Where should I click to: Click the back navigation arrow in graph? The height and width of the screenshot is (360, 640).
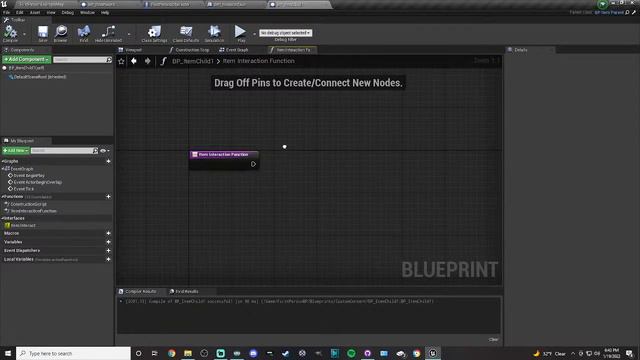pyautogui.click(x=134, y=61)
